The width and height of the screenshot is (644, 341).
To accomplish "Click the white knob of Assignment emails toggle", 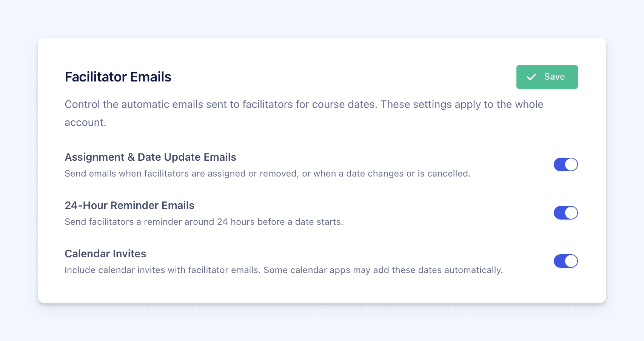I will (571, 164).
